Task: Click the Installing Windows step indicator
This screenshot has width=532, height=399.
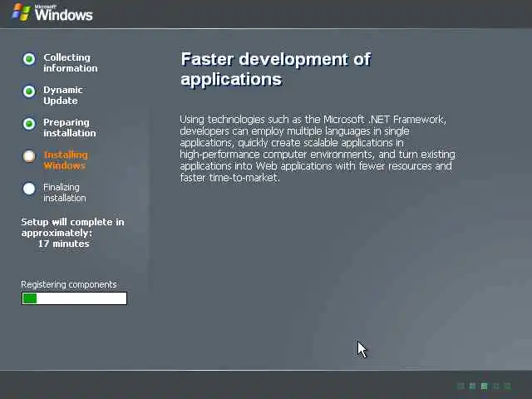Action: pos(29,156)
